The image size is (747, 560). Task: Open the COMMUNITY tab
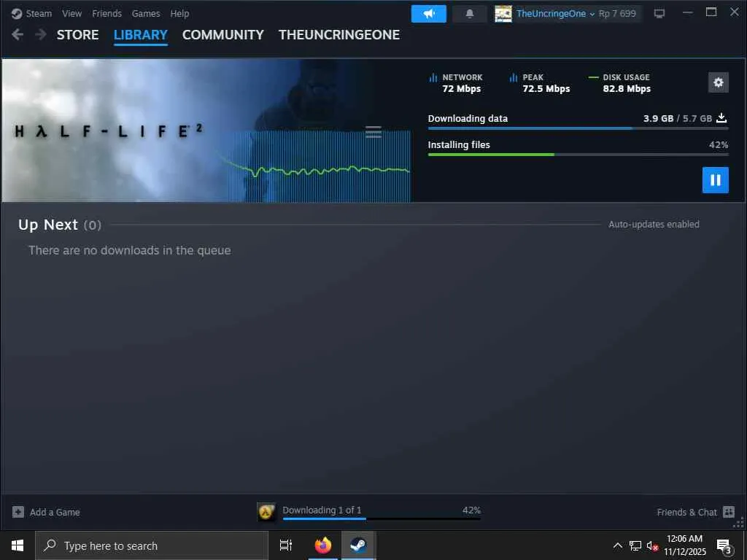click(x=223, y=35)
